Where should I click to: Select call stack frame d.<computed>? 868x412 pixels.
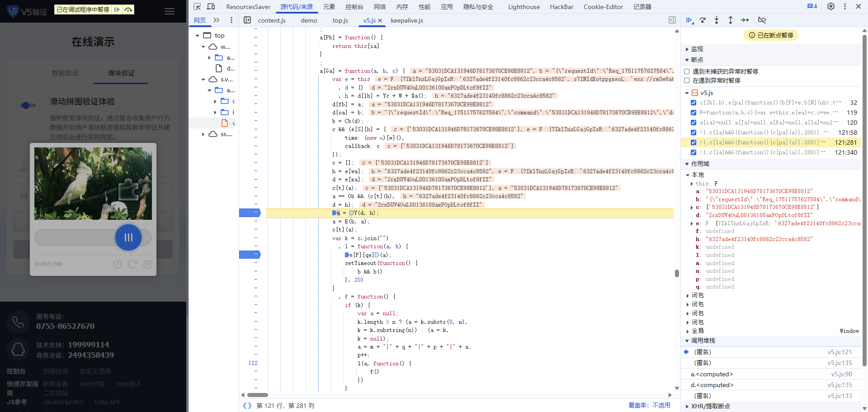pyautogui.click(x=771, y=385)
